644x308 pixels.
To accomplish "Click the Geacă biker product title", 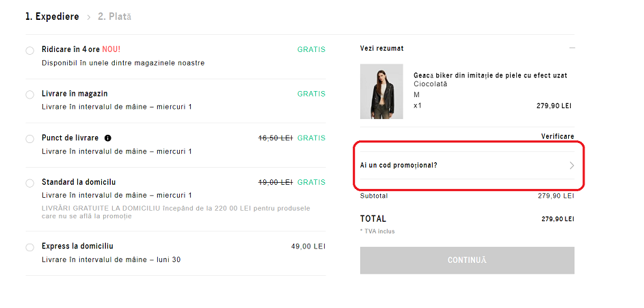I will tap(489, 75).
